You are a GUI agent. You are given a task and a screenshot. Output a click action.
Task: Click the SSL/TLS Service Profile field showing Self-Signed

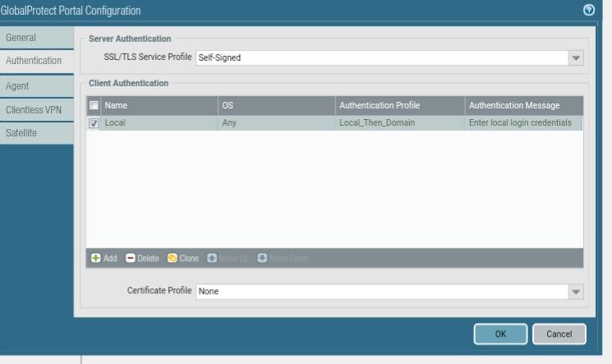click(x=382, y=58)
